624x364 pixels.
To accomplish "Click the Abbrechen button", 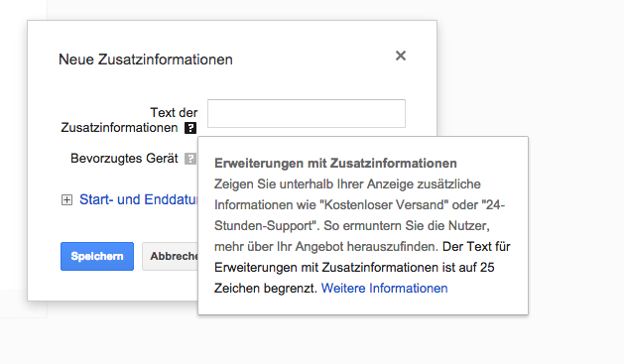I will click(x=171, y=256).
